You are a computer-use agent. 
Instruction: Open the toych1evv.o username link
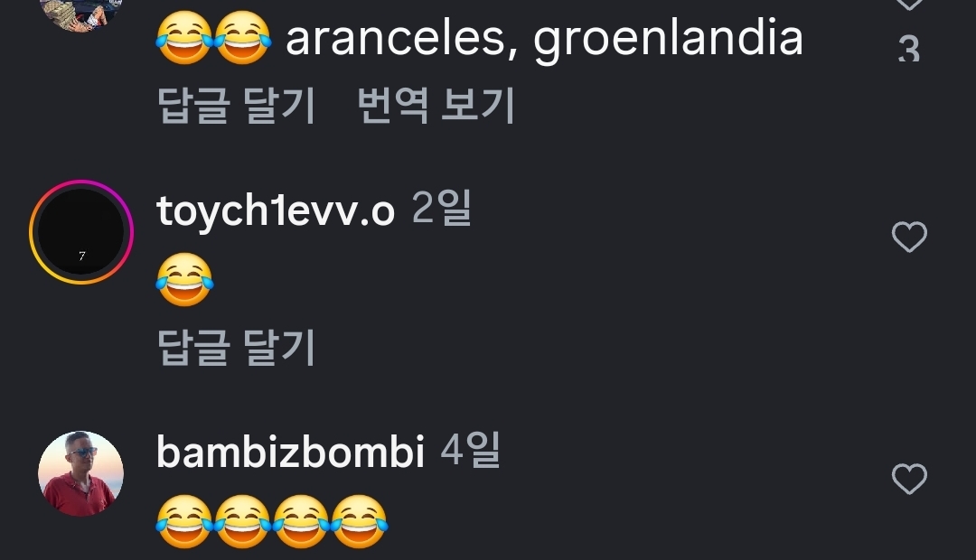(x=276, y=210)
